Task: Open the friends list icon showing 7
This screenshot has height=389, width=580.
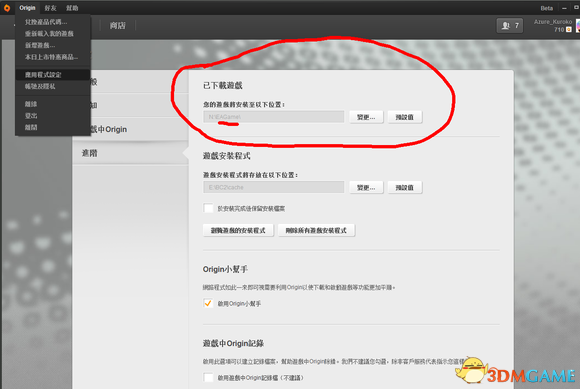Action: [x=510, y=26]
